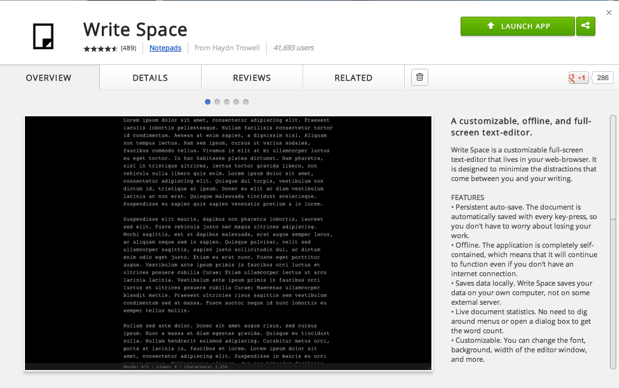Click the green Launch App button
The height and width of the screenshot is (388, 619).
(518, 26)
